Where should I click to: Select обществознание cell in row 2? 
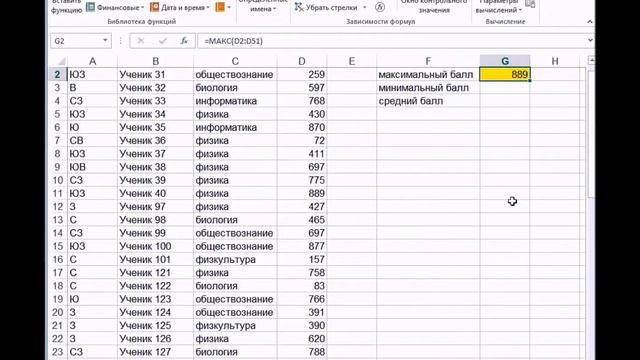(235, 75)
